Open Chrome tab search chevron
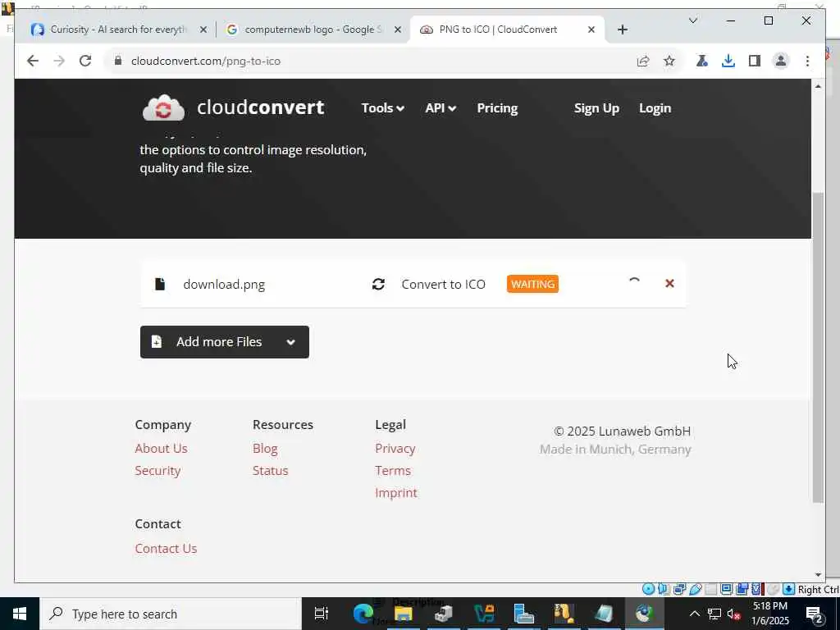Image resolution: width=840 pixels, height=630 pixels. click(x=692, y=21)
